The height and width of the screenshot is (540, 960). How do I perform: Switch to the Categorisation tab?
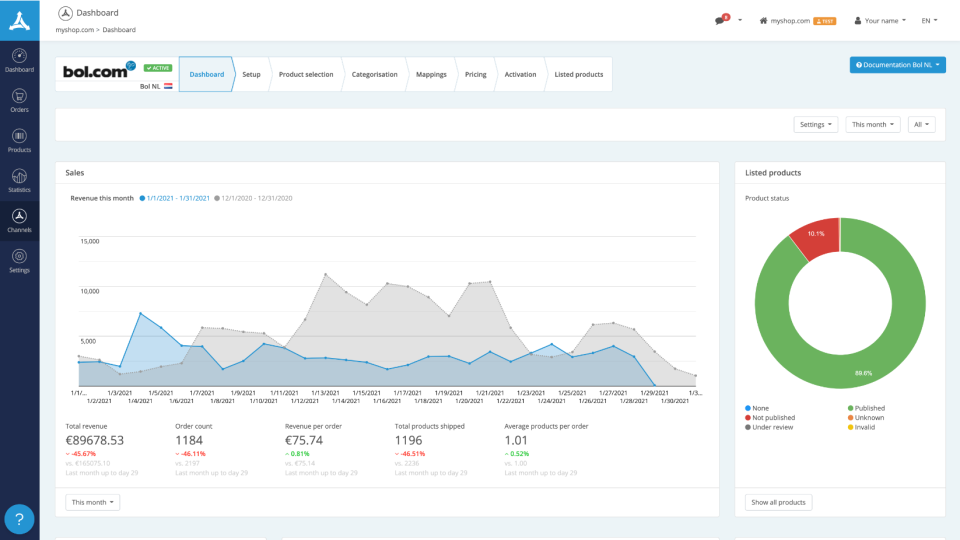374,74
